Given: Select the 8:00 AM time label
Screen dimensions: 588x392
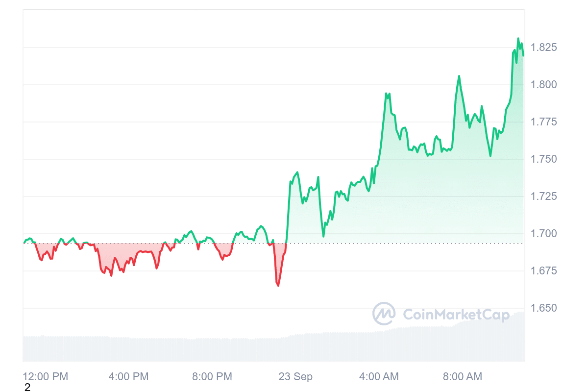Looking at the screenshot, I should pyautogui.click(x=463, y=377).
